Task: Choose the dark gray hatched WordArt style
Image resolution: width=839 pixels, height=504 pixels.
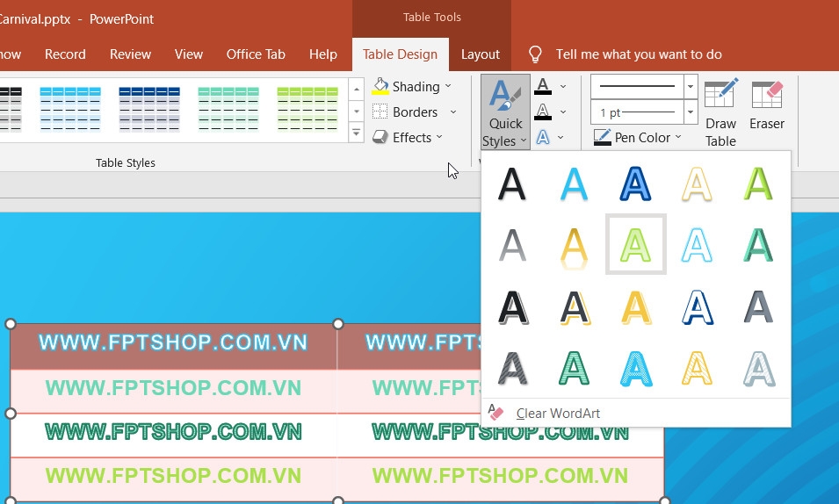Action: [x=512, y=368]
